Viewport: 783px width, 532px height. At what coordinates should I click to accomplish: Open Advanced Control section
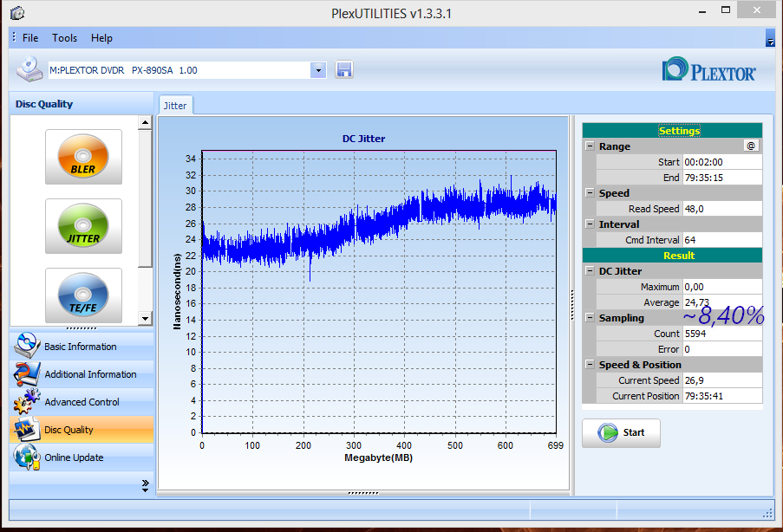(82, 402)
